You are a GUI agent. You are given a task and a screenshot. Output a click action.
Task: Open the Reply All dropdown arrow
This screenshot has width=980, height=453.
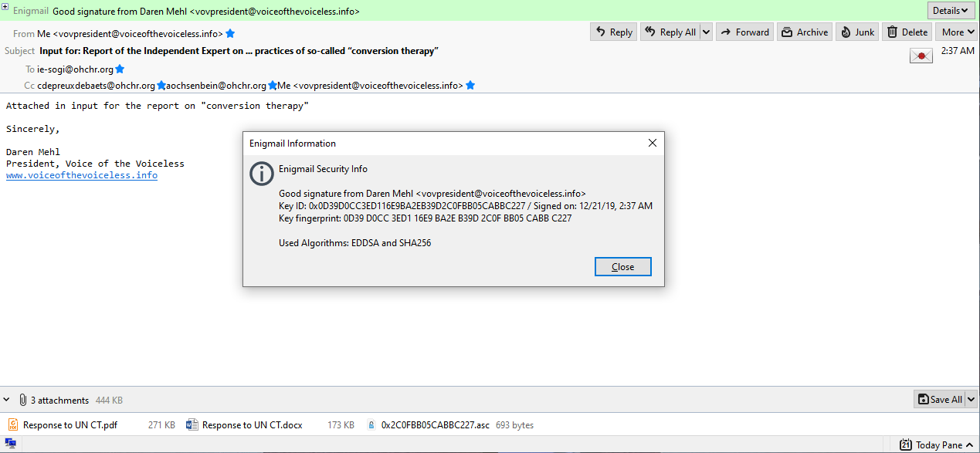[705, 32]
